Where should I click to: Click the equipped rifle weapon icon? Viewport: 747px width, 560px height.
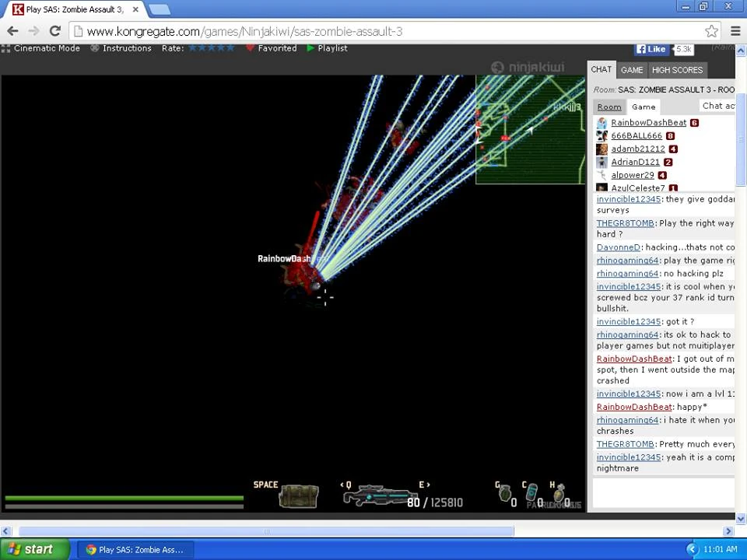[381, 496]
